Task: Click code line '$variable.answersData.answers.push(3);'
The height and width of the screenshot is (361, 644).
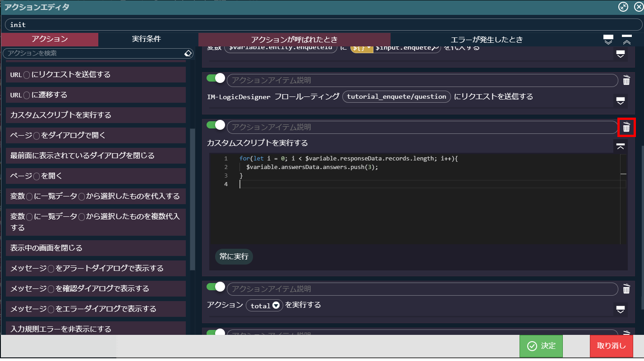Action: [x=312, y=167]
